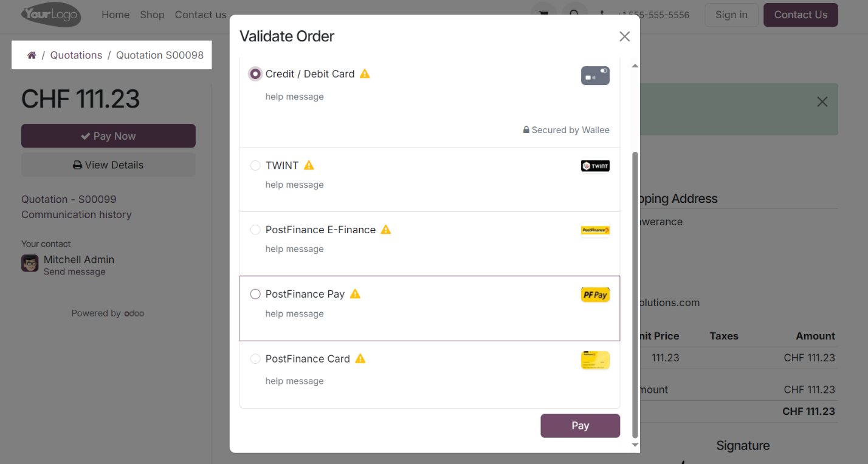Select the TWINT payment radio button
Screen dimensions: 868x464
coord(255,165)
